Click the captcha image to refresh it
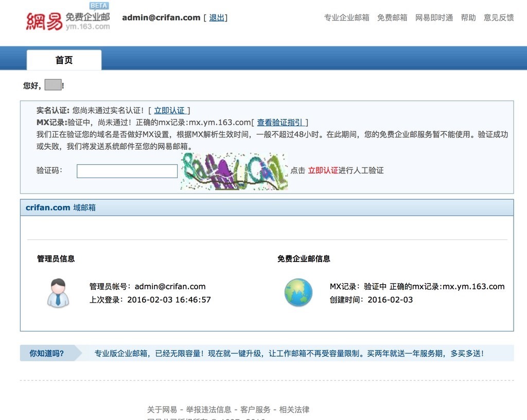Image resolution: width=527 pixels, height=420 pixels. point(234,171)
